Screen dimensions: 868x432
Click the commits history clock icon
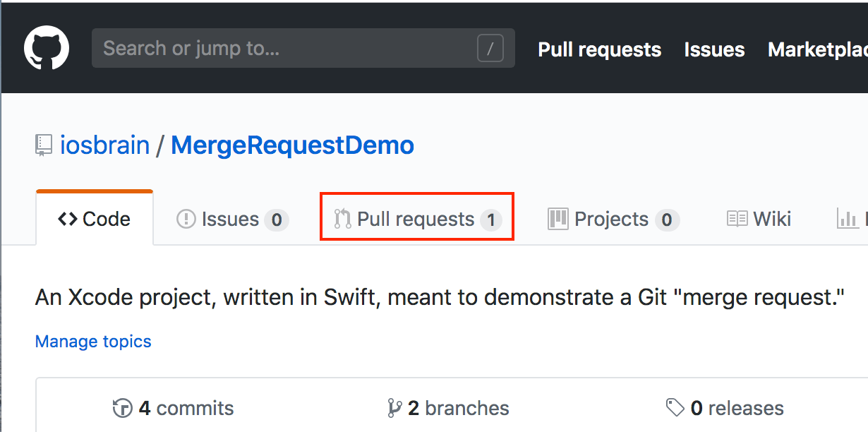pos(122,408)
